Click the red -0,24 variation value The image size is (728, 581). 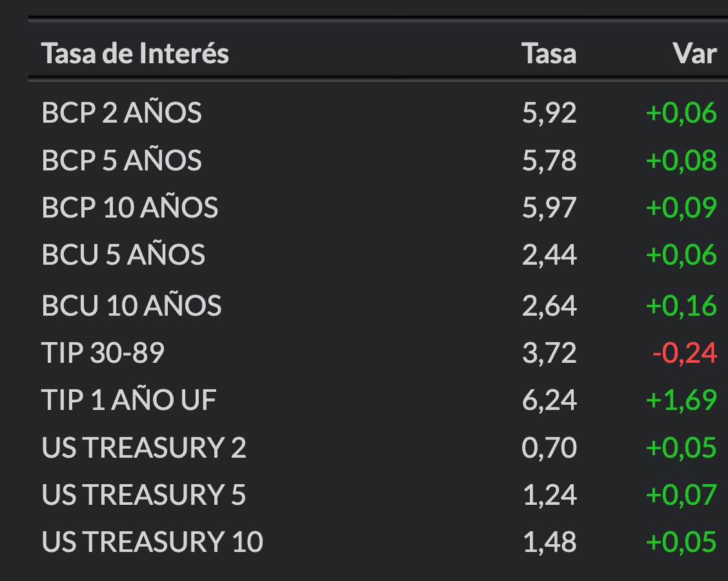(684, 352)
